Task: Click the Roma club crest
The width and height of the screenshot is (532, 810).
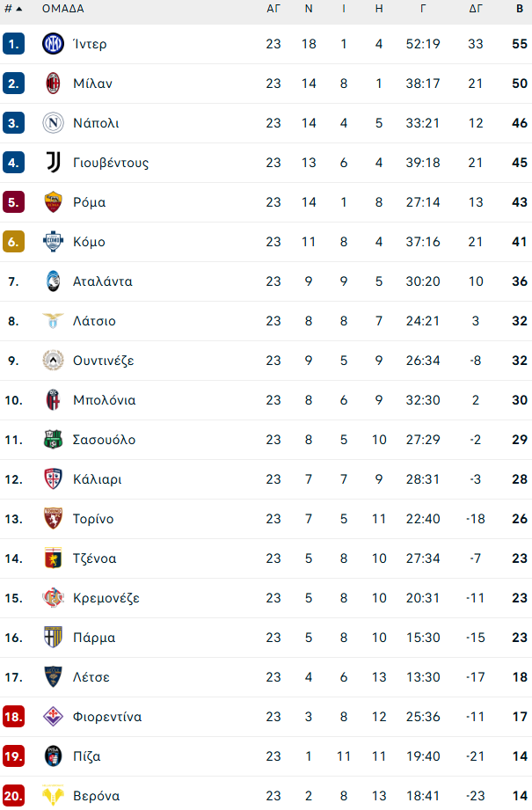Action: coord(54,202)
